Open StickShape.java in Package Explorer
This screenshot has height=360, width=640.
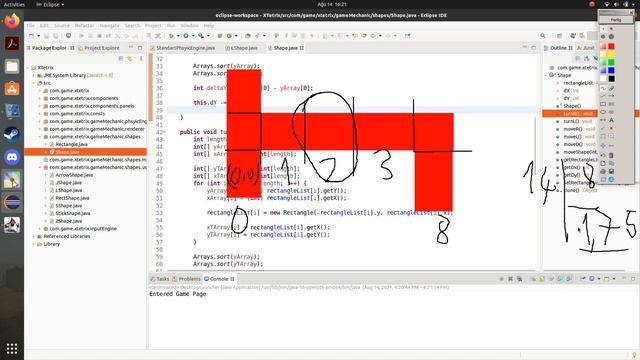coord(73,213)
